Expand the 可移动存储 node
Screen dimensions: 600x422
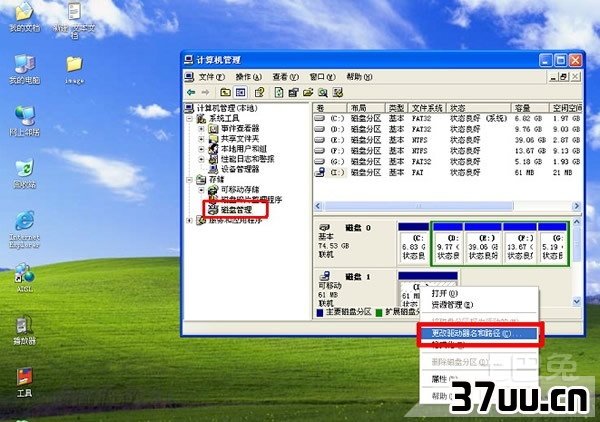click(202, 190)
